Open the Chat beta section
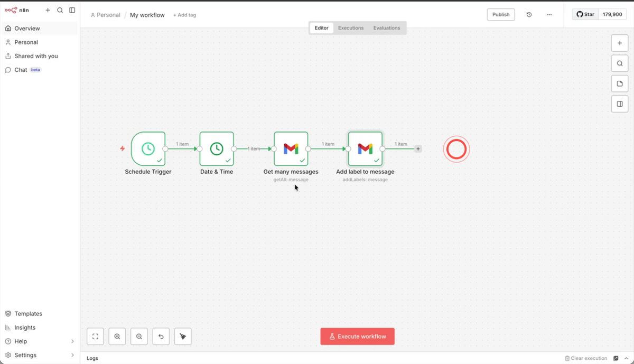Image resolution: width=634 pixels, height=364 pixels. coord(20,69)
